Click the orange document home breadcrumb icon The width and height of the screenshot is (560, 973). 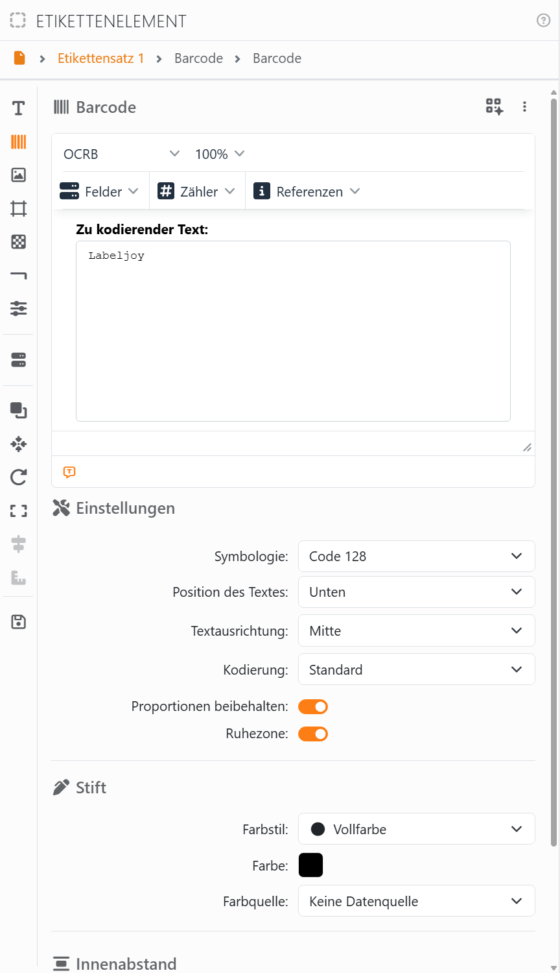tap(19, 58)
